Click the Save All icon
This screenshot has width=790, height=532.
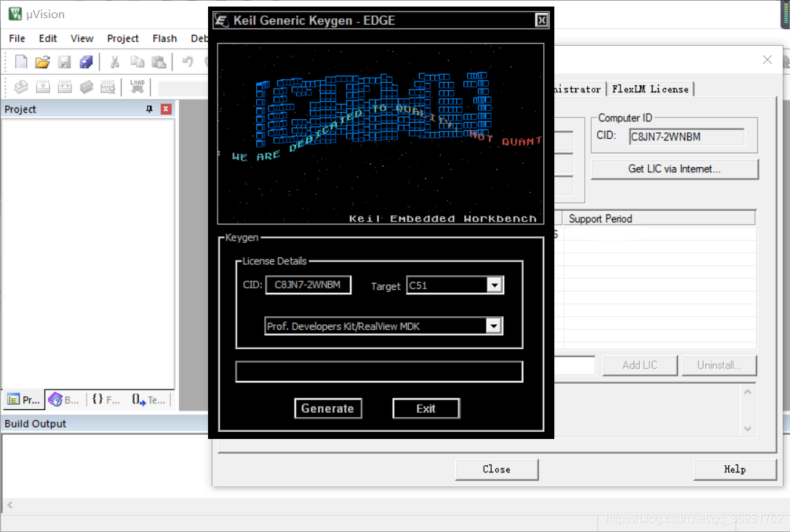click(x=86, y=62)
